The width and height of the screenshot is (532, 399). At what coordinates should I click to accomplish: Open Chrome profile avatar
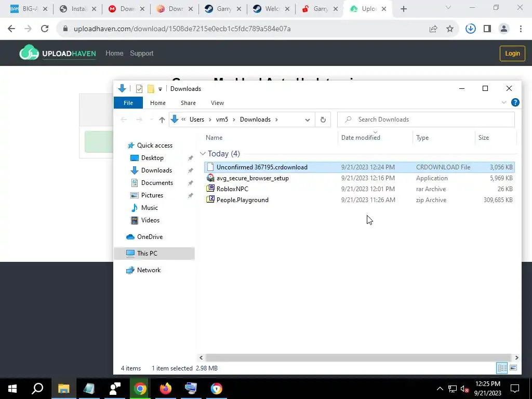(504, 29)
